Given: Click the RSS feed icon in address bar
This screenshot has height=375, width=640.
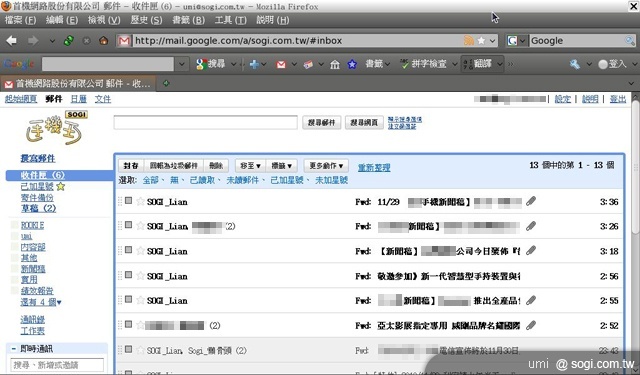Looking at the screenshot, I should 469,40.
